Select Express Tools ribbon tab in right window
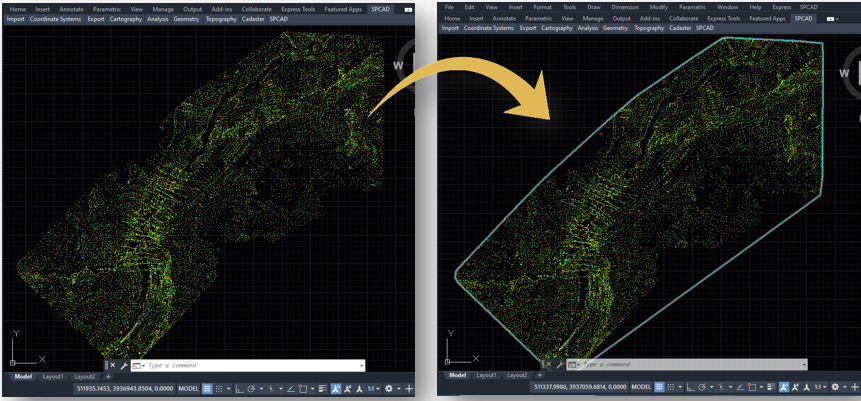Screen dimensions: 861x401 tap(725, 18)
